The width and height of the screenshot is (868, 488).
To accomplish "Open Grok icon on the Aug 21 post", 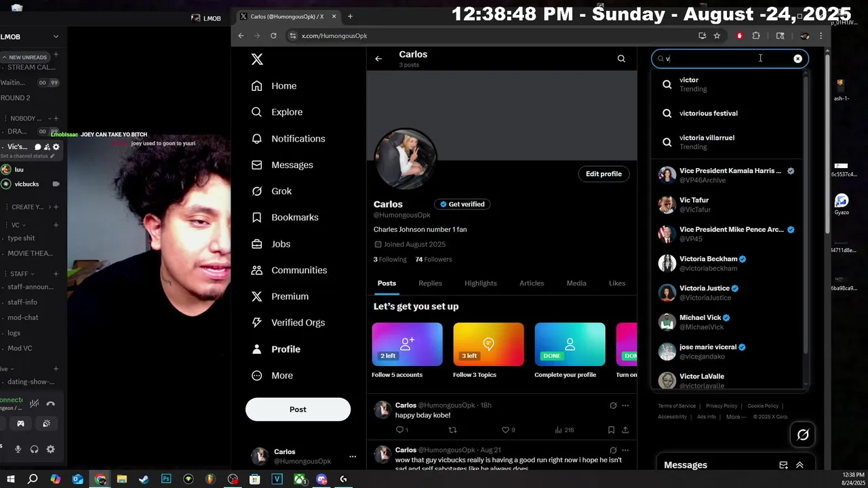I will pos(613,450).
